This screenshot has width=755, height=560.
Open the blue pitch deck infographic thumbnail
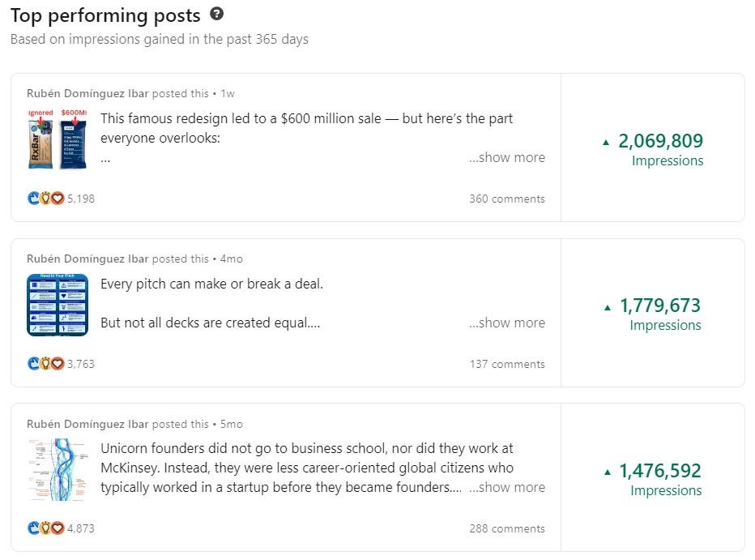[58, 305]
